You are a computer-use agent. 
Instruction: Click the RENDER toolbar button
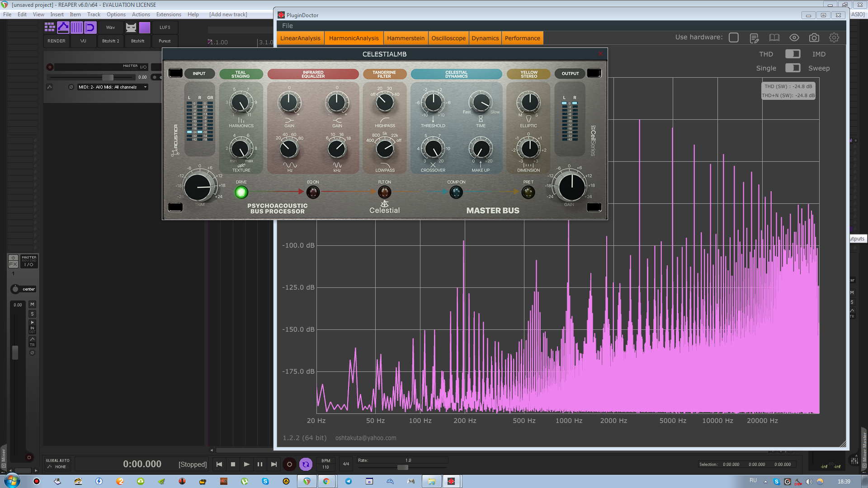(x=57, y=41)
